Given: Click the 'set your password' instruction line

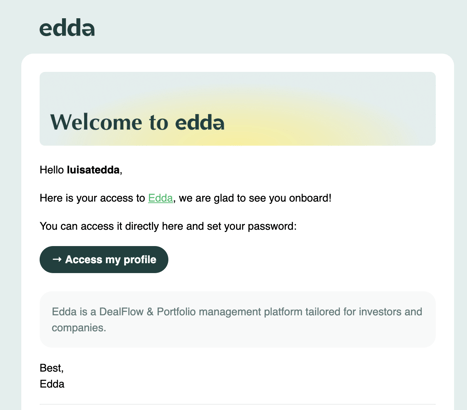Looking at the screenshot, I should (x=168, y=226).
